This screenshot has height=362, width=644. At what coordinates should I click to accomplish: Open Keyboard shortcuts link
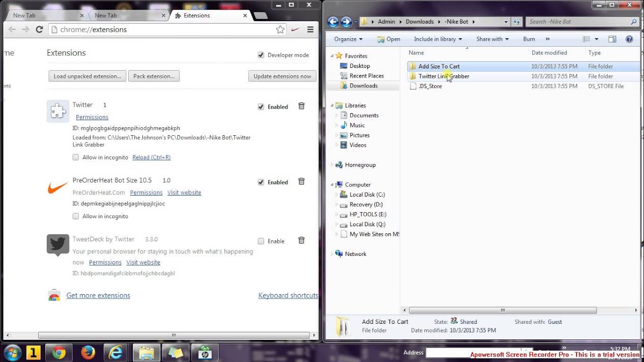288,295
